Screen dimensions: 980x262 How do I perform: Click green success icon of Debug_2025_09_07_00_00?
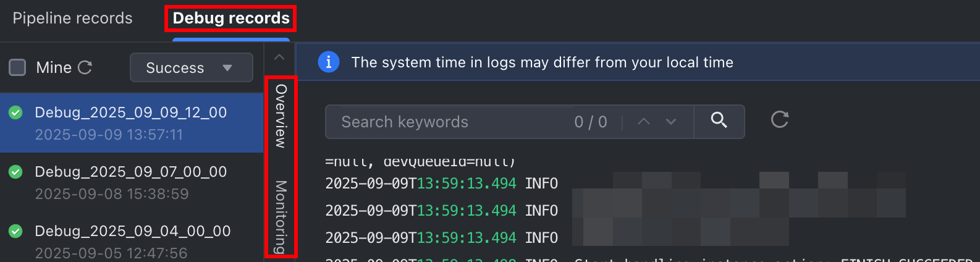click(15, 172)
